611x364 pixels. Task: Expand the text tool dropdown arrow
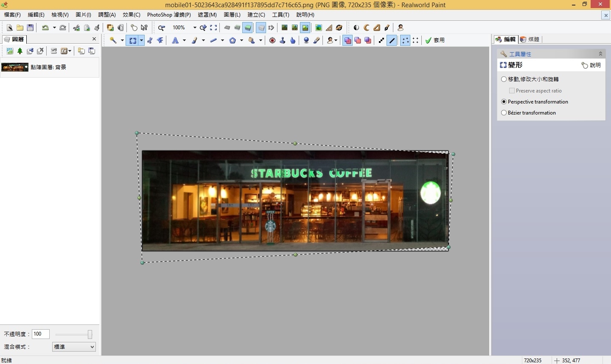(184, 40)
